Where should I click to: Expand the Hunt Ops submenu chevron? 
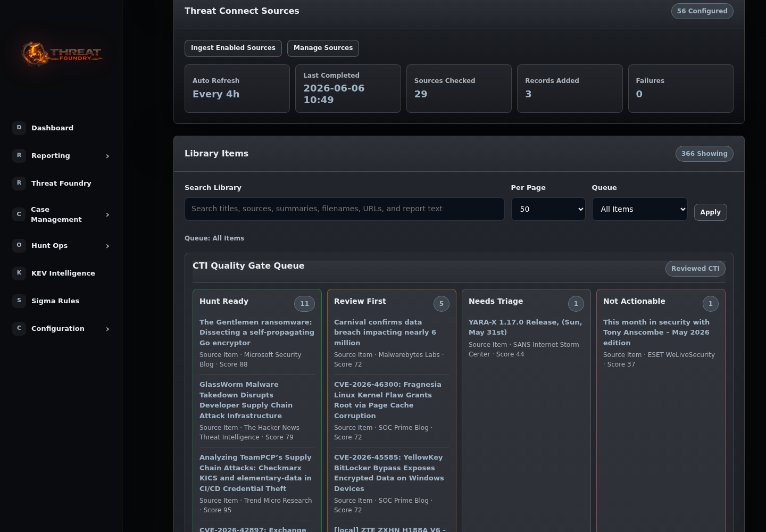pos(107,246)
